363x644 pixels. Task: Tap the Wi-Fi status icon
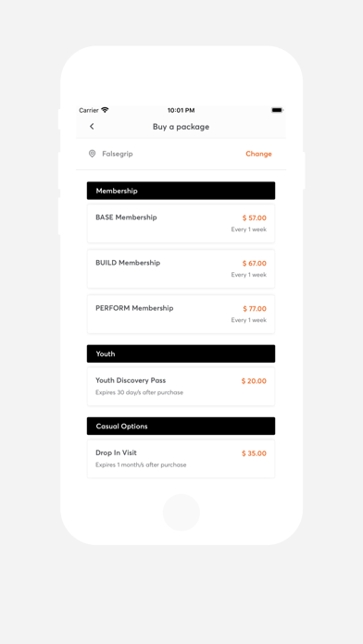point(106,110)
